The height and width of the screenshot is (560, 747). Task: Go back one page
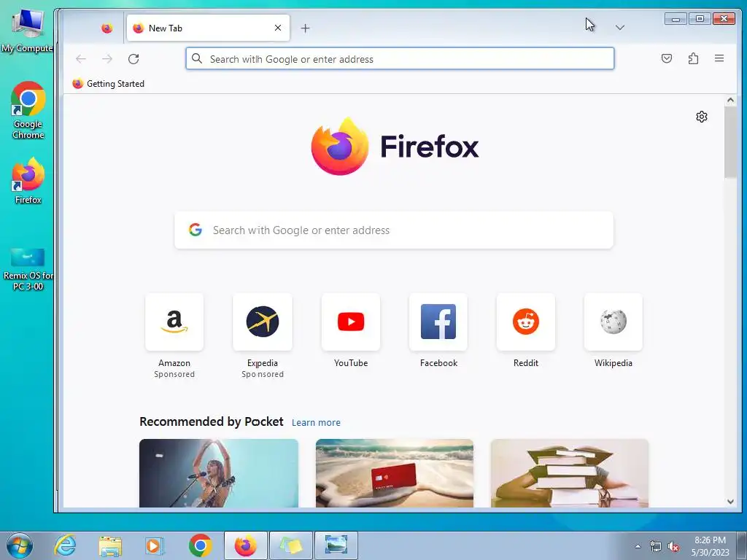pyautogui.click(x=81, y=59)
